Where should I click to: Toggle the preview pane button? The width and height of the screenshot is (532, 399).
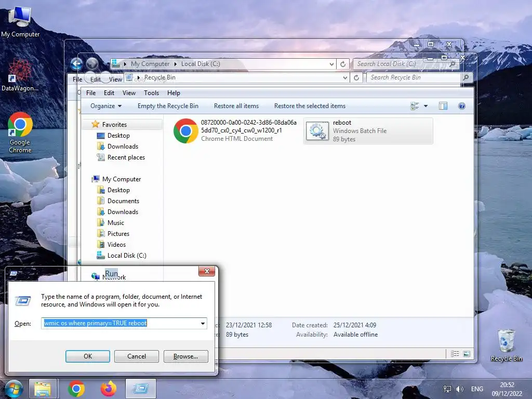tap(443, 106)
